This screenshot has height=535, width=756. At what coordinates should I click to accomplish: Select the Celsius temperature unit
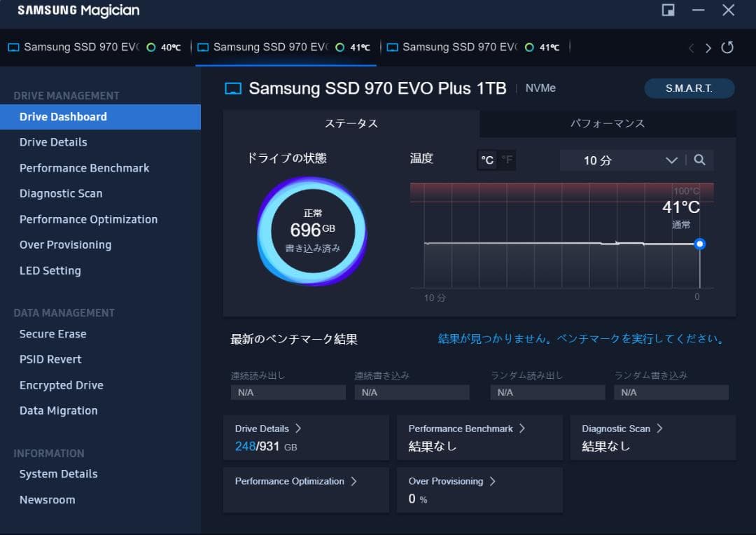coord(487,160)
